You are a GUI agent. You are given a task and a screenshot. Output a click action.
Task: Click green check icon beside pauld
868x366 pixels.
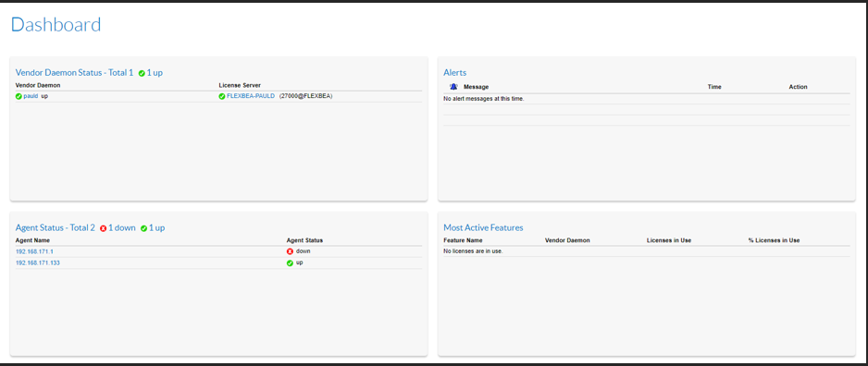19,96
